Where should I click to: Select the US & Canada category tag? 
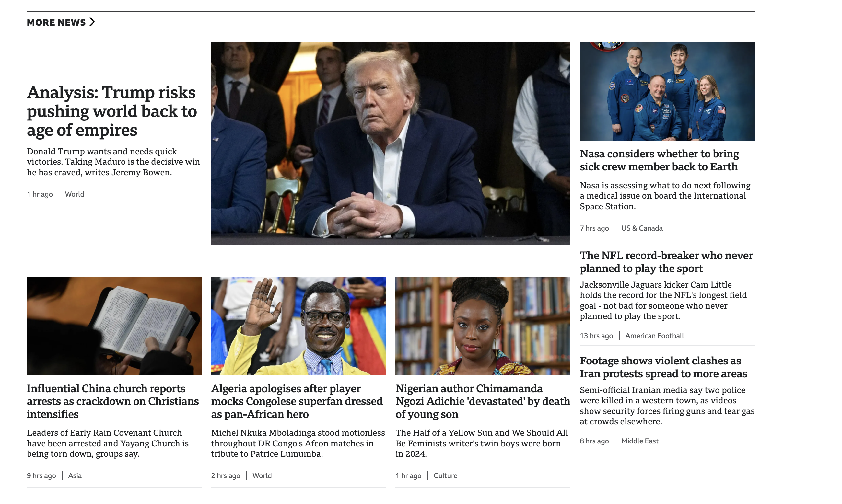[x=641, y=228]
